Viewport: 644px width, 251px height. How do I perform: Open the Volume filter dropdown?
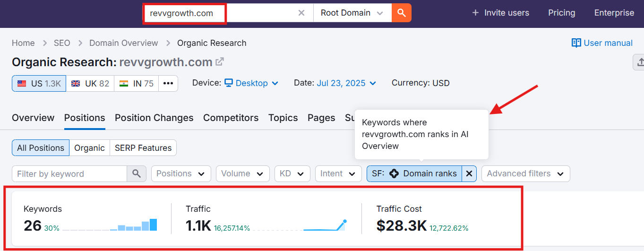pyautogui.click(x=242, y=173)
